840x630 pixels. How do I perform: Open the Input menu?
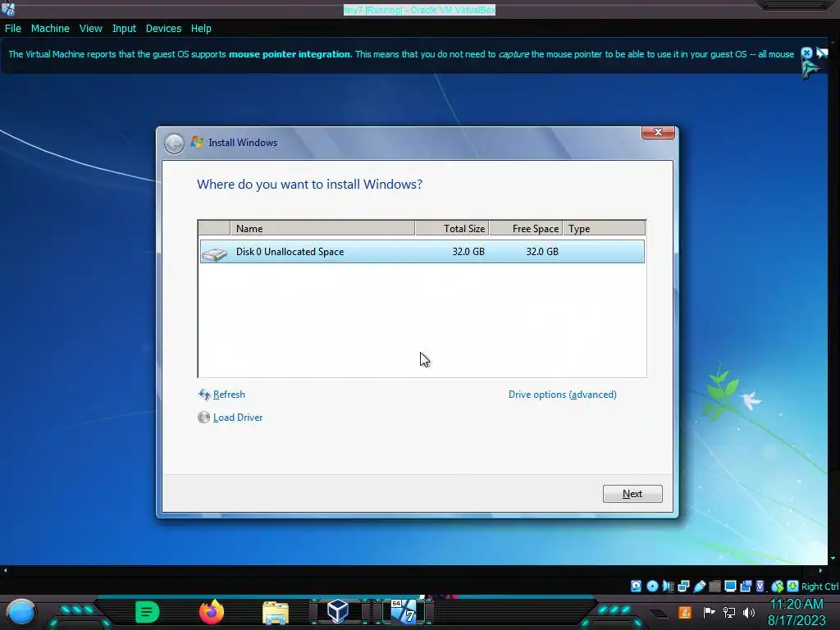[124, 29]
